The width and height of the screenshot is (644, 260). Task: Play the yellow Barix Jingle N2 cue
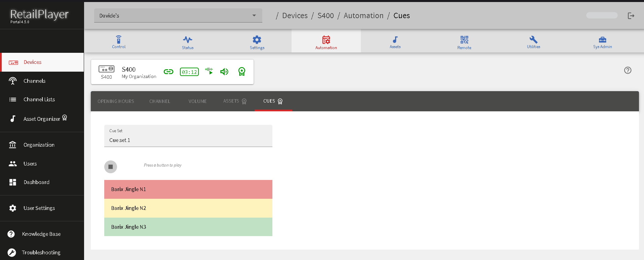pyautogui.click(x=188, y=208)
